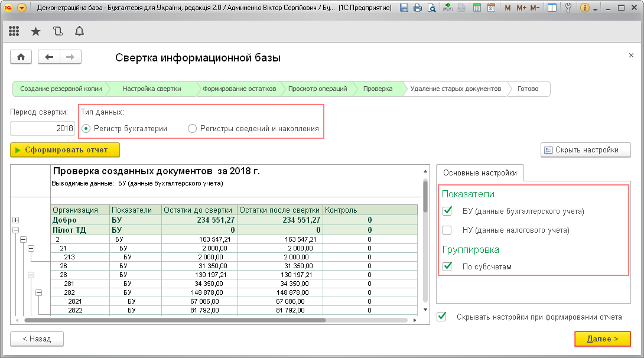Click the back arrow navigation button
The height and width of the screenshot is (358, 644).
49,57
